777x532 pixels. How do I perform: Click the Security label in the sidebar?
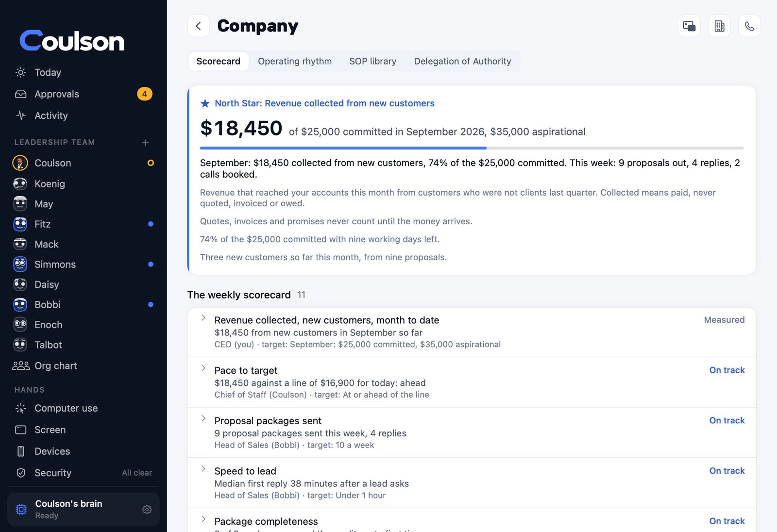[x=53, y=473]
